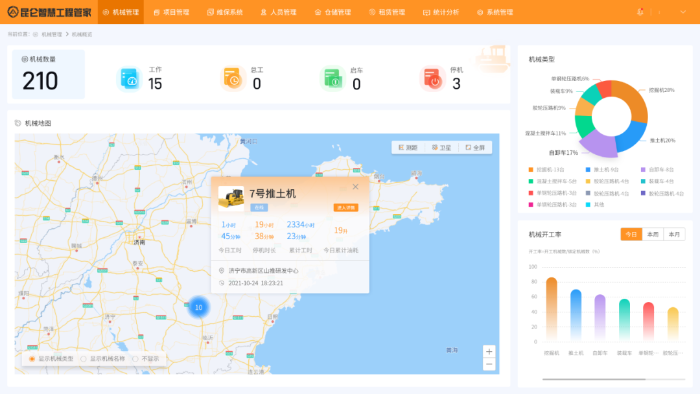The height and width of the screenshot is (394, 700).
Task: Open the 统计分析 navigation menu
Action: tap(441, 12)
